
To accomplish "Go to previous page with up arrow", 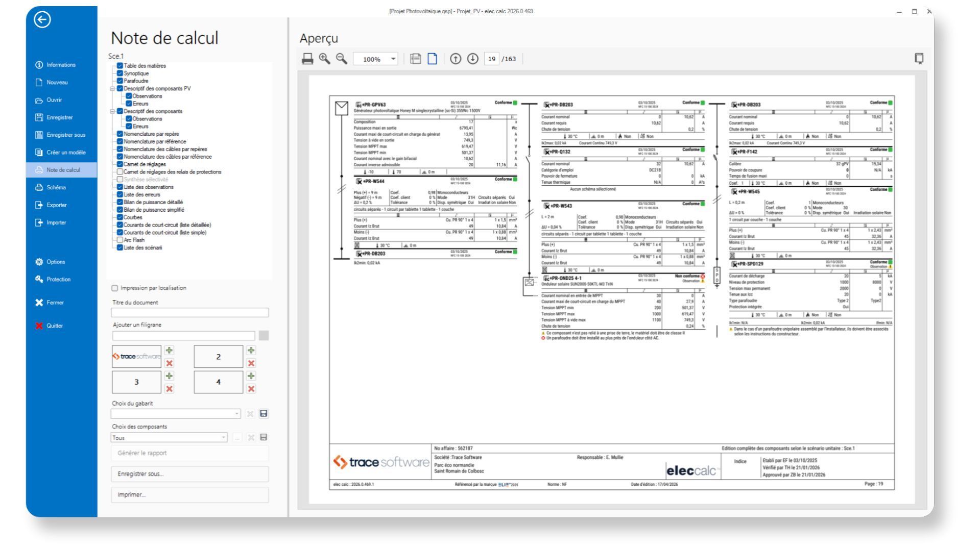I will [x=456, y=59].
